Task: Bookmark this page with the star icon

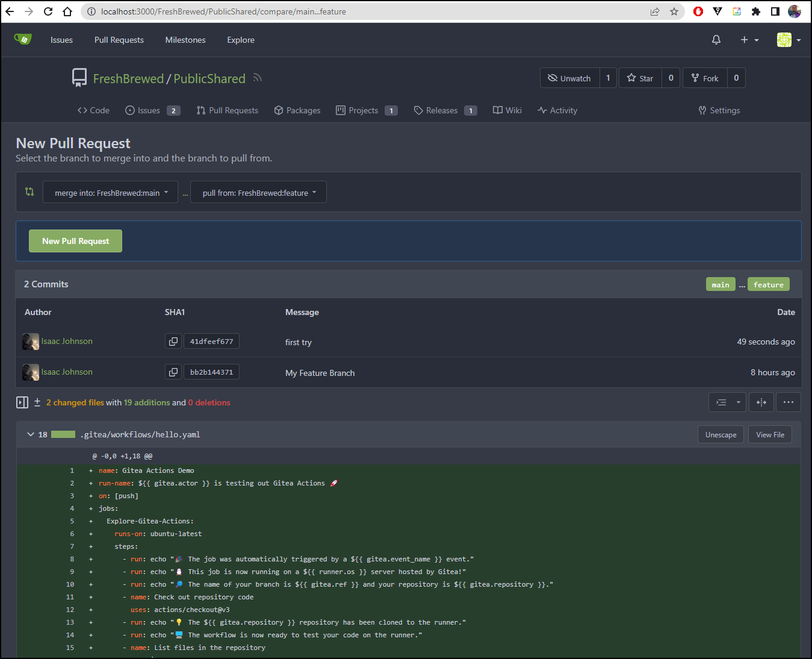Action: pos(674,11)
